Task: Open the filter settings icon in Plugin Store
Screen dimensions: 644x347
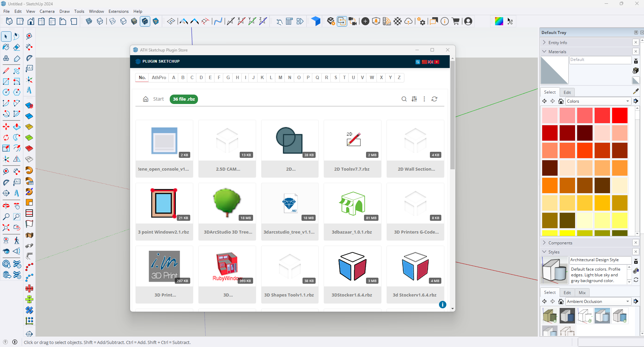Action: point(414,99)
